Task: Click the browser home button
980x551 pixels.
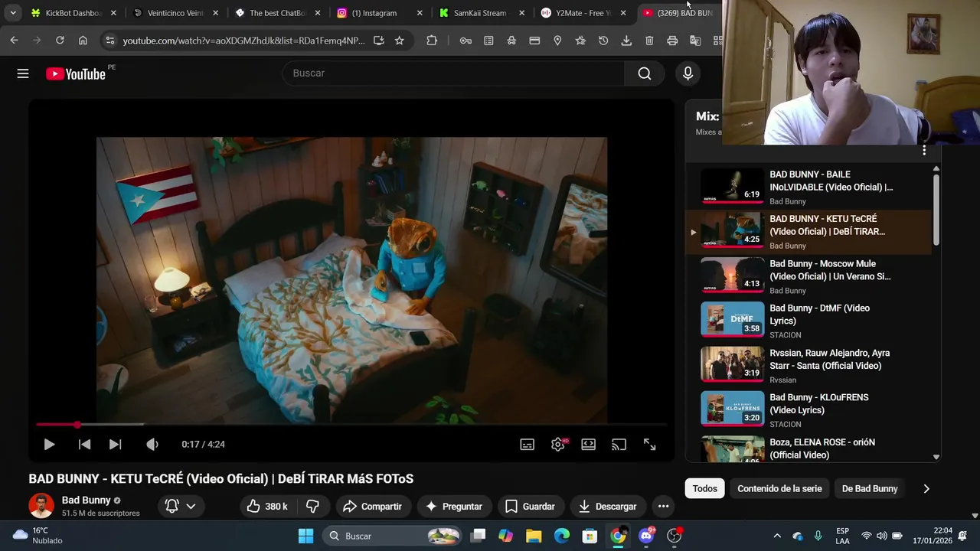Action: tap(83, 41)
